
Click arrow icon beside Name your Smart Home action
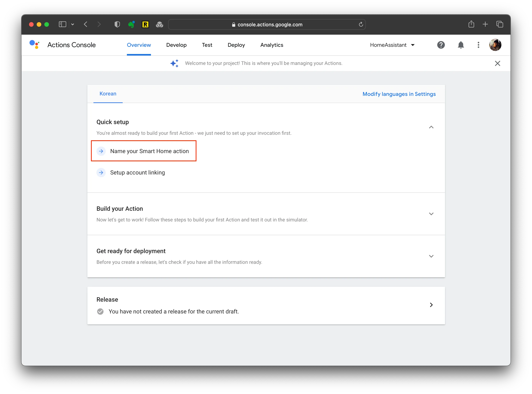click(101, 151)
